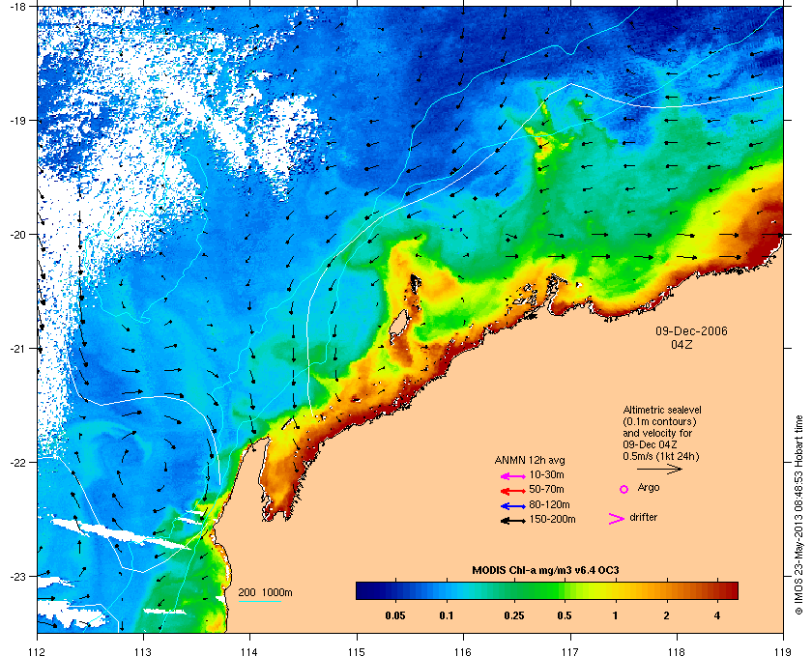The width and height of the screenshot is (812, 657).
Task: Click the Altimetric sealevel text
Action: click(x=662, y=410)
